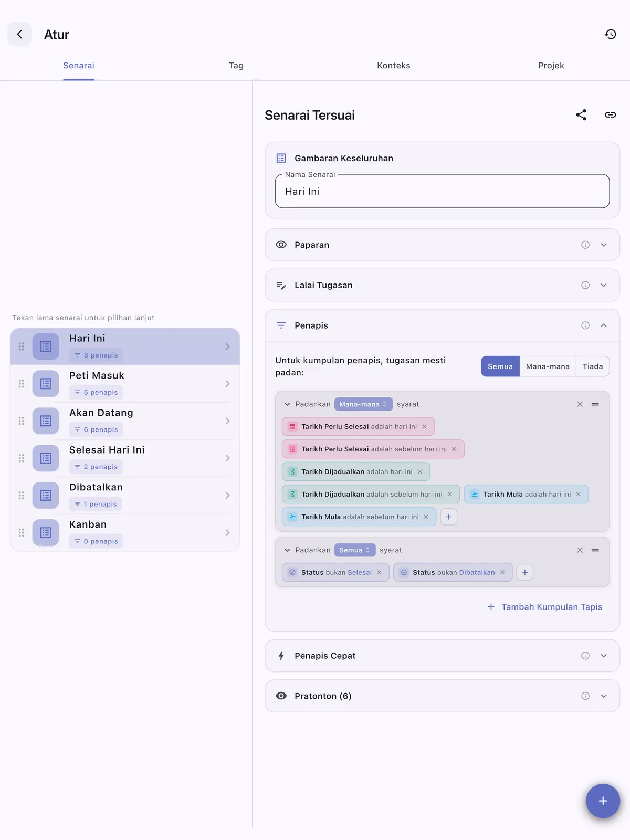Switch to the Projek tab
Viewport: 630px width, 840px height.
pos(551,66)
